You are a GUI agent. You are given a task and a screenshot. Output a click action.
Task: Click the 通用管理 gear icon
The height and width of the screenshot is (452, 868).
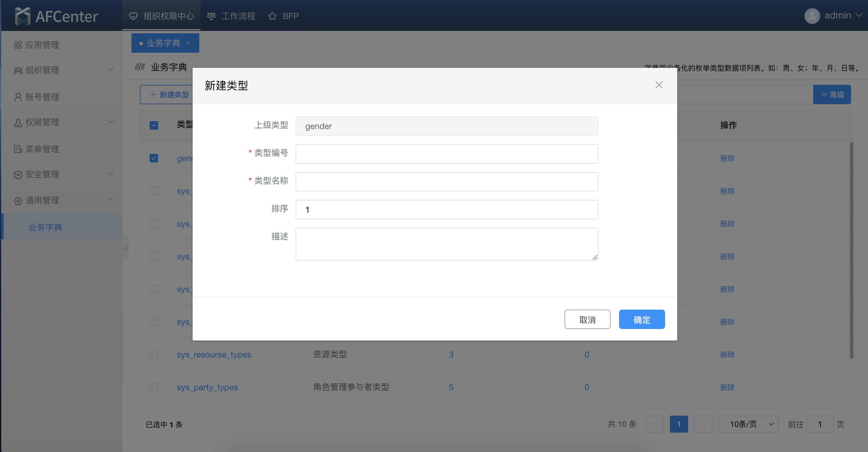tap(18, 201)
